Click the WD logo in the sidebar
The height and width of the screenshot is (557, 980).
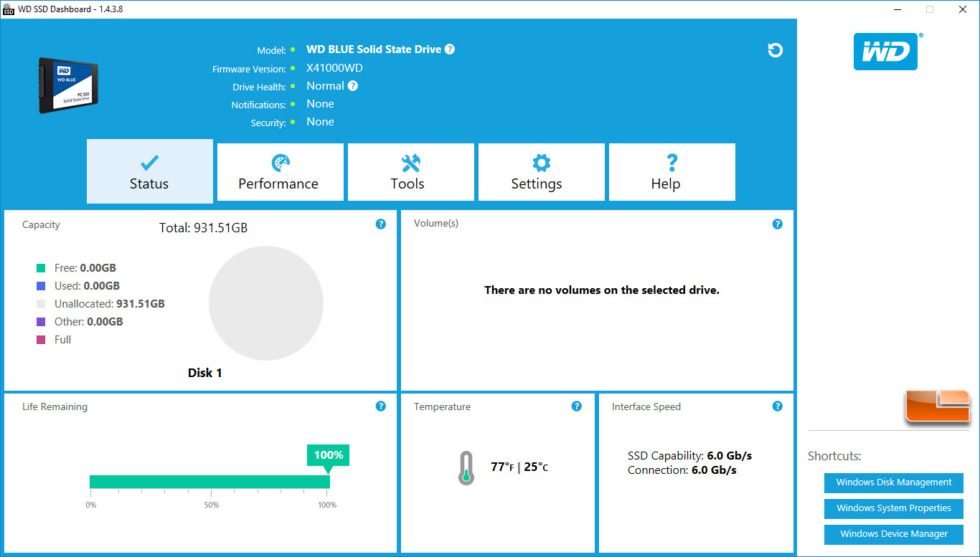click(x=885, y=52)
